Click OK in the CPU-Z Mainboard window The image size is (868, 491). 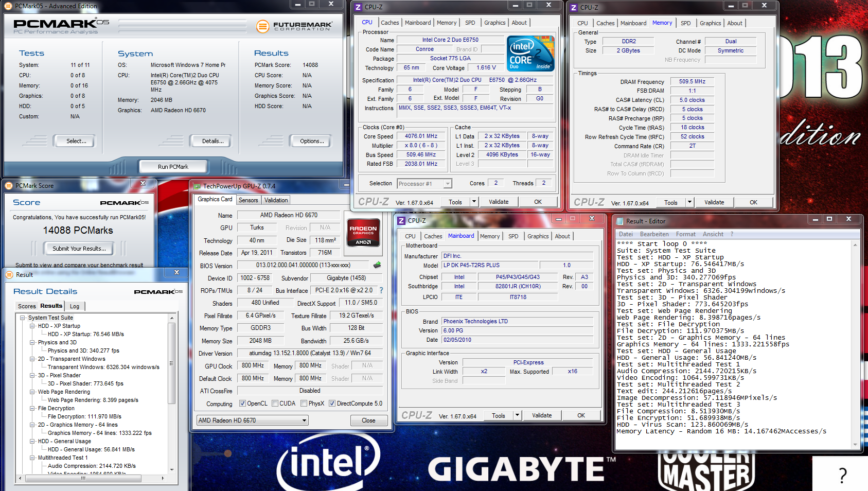[581, 416]
